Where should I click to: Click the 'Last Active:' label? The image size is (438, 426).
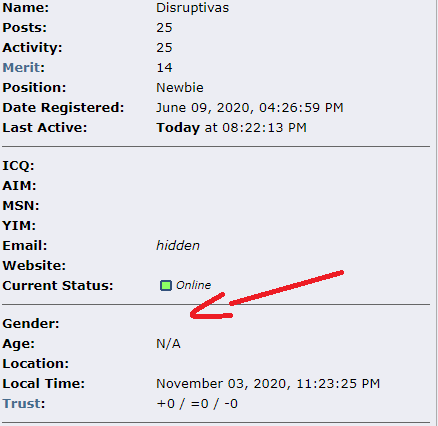pos(45,128)
